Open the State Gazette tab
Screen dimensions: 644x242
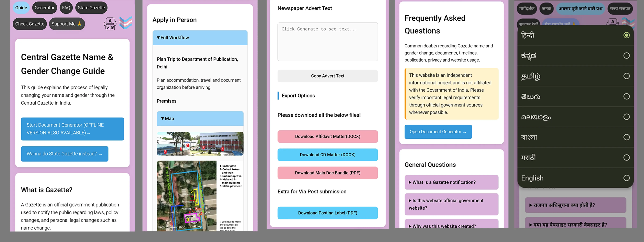coord(91,8)
